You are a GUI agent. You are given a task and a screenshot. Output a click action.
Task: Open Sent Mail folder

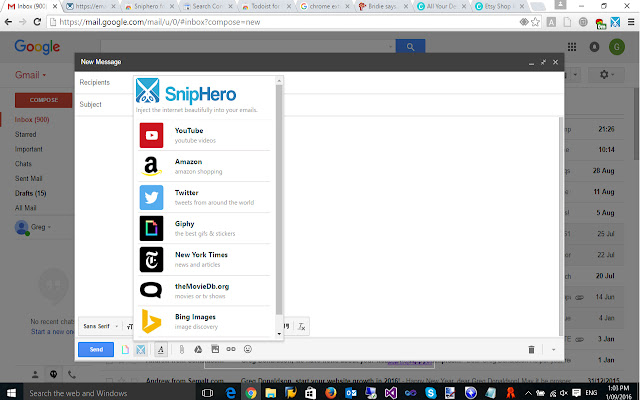tap(29, 178)
